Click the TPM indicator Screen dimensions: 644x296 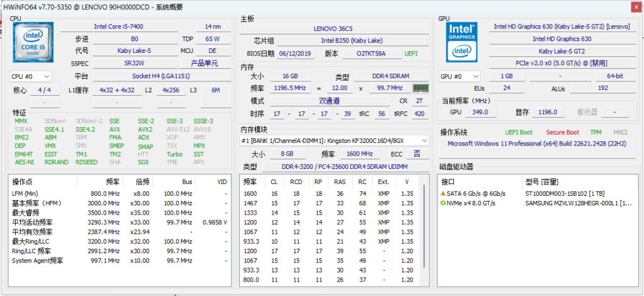coord(596,132)
